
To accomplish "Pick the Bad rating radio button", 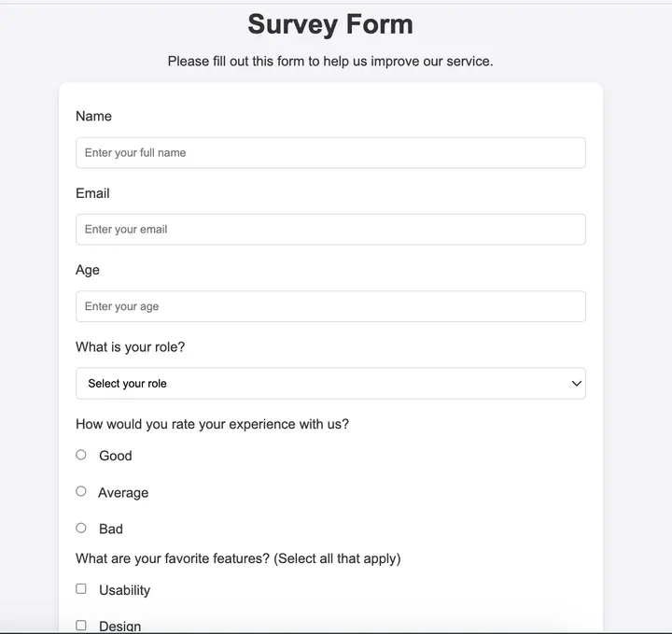I will point(81,528).
